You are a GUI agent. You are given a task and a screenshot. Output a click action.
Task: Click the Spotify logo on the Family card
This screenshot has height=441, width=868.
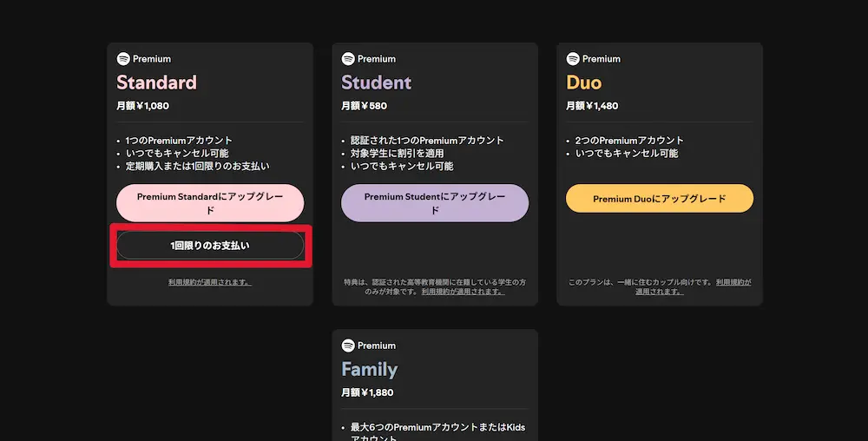pos(348,346)
